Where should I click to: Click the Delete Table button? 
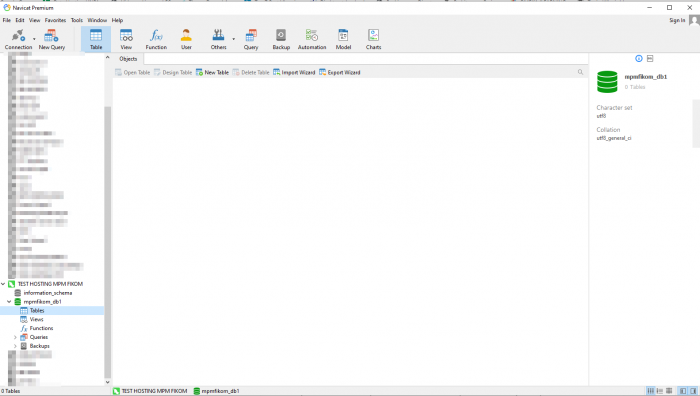tap(251, 72)
